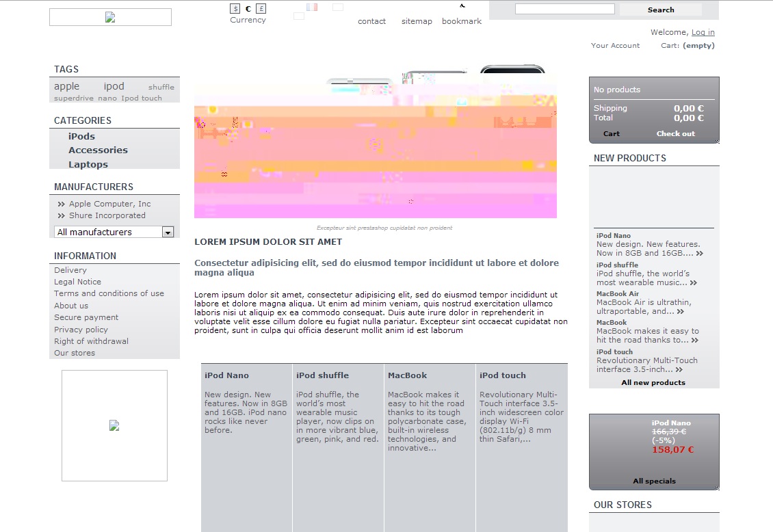Open the Laptops category
This screenshot has width=773, height=532.
(88, 165)
